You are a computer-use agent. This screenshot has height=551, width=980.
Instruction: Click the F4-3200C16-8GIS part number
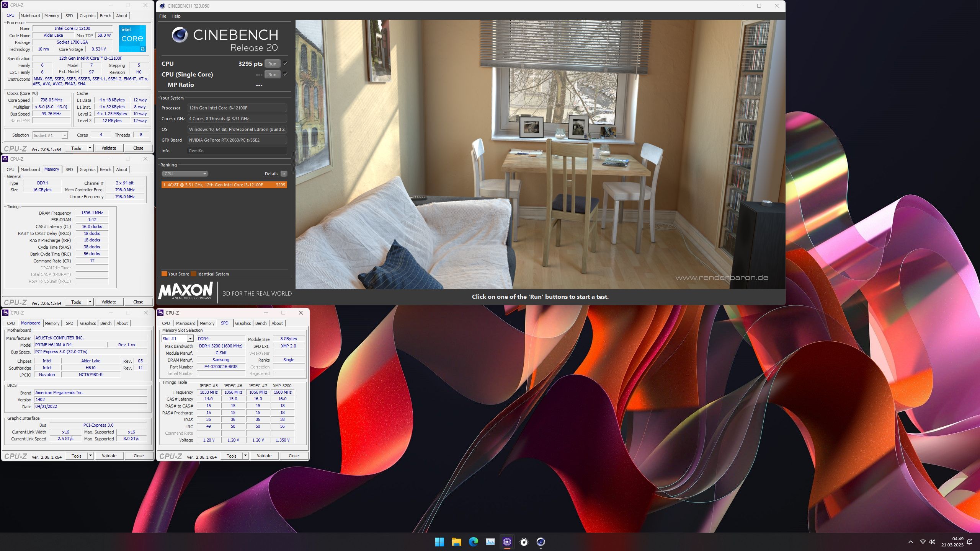[221, 367]
